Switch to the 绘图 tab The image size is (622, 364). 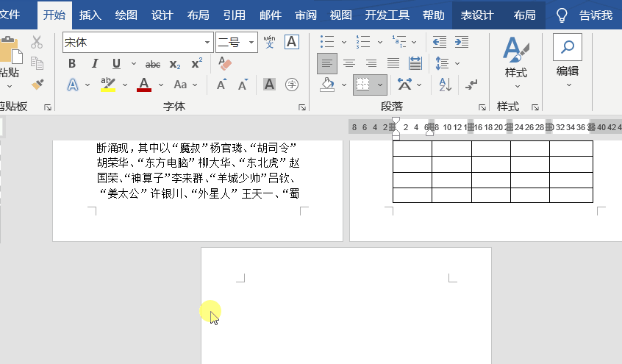[126, 15]
